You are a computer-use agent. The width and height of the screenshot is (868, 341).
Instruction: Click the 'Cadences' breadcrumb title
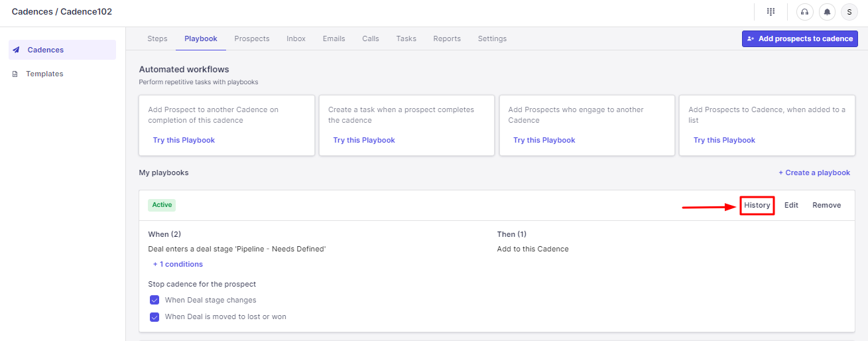[x=32, y=12]
